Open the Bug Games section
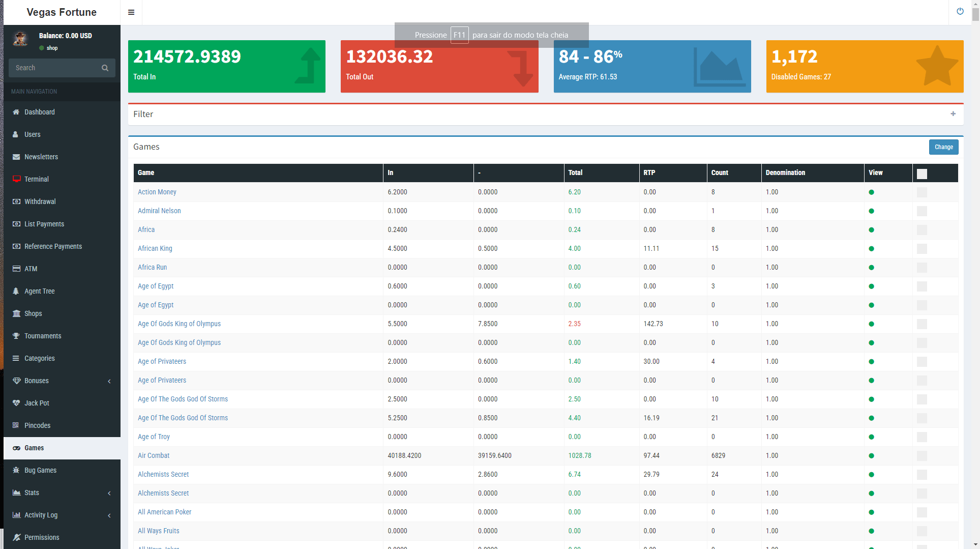980x549 pixels. [x=40, y=470]
